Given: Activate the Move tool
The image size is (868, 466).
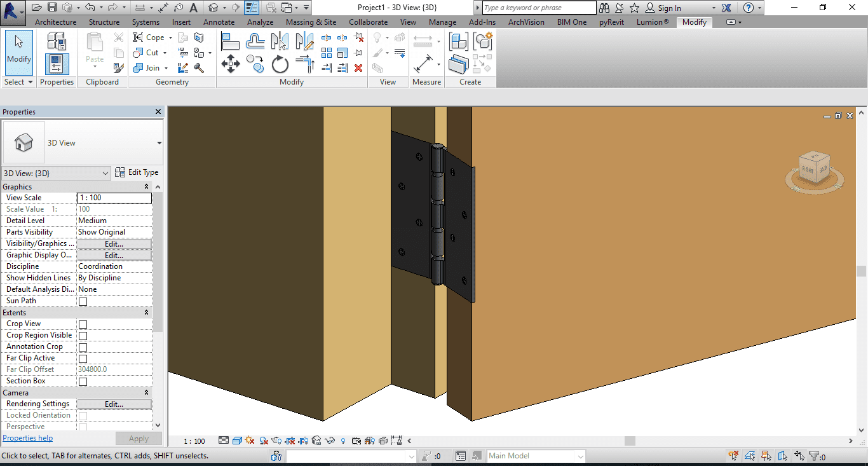Looking at the screenshot, I should pyautogui.click(x=230, y=64).
